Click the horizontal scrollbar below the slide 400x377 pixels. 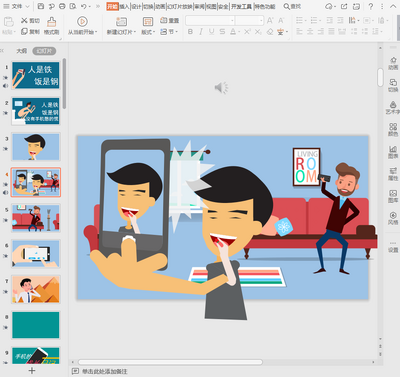pos(170,362)
